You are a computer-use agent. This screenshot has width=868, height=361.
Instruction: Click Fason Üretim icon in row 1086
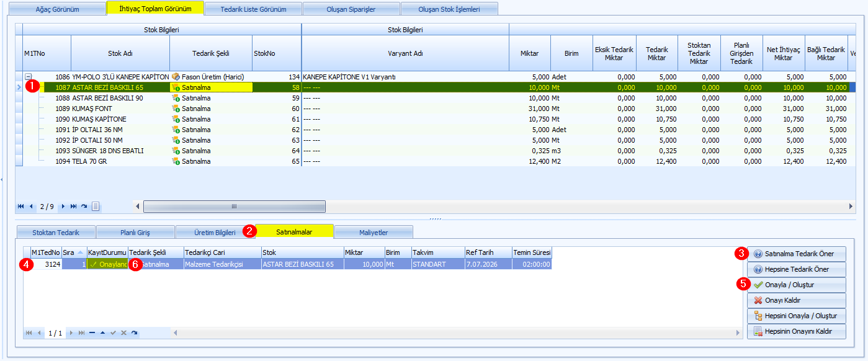[x=176, y=77]
